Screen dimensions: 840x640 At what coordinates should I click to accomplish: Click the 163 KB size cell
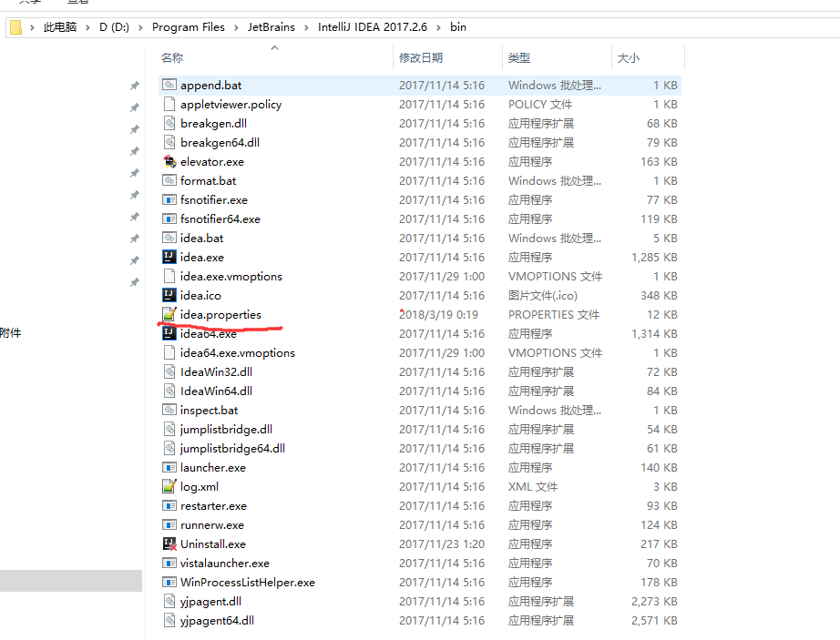pyautogui.click(x=659, y=162)
